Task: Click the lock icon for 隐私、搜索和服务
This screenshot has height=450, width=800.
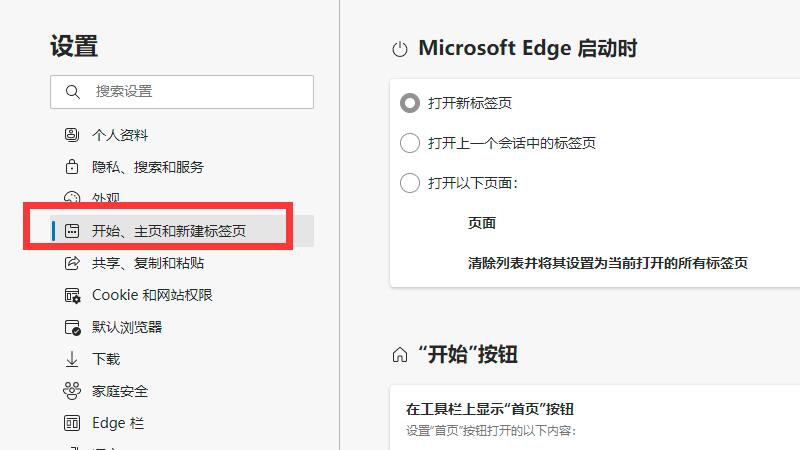Action: pyautogui.click(x=72, y=167)
